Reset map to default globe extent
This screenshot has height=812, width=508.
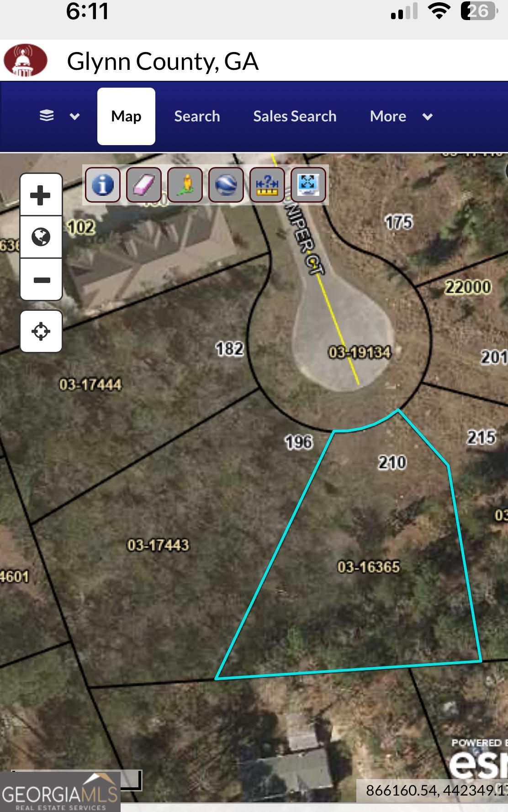pyautogui.click(x=41, y=237)
